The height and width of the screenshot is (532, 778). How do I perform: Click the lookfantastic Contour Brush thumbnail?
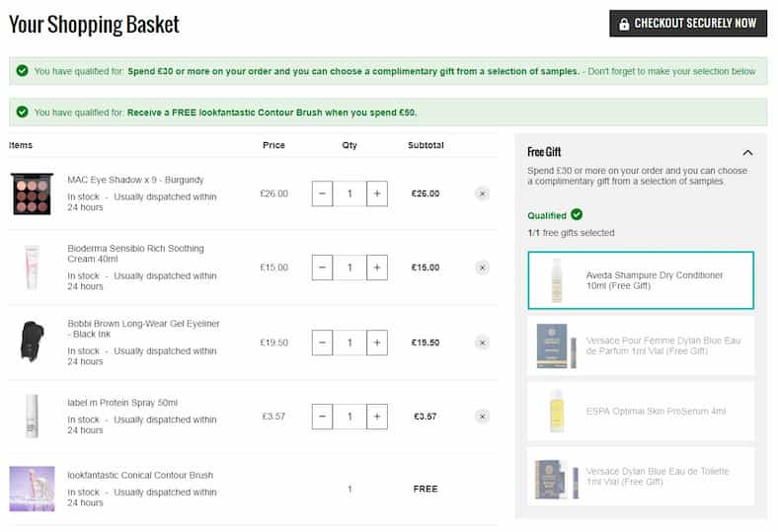click(x=31, y=489)
